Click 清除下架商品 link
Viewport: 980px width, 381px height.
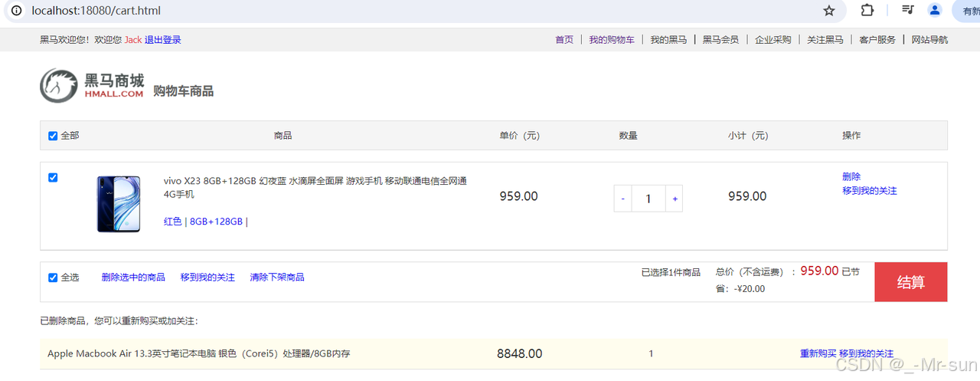click(x=277, y=277)
